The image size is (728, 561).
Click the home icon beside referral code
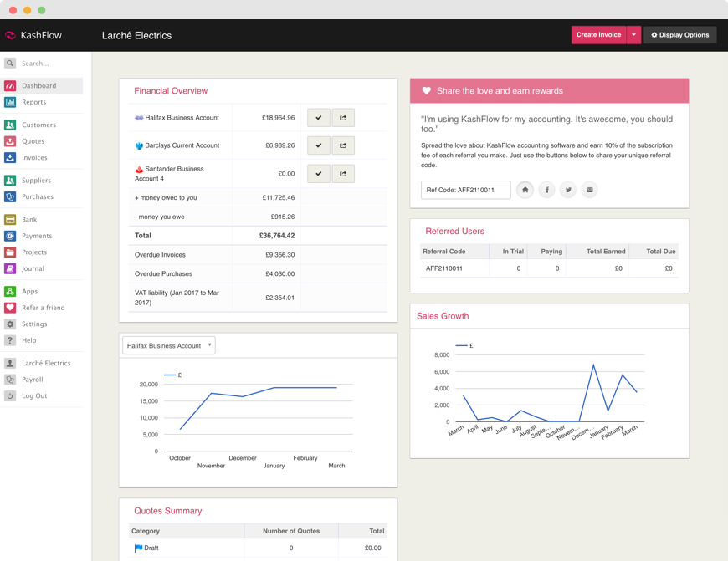pos(525,190)
